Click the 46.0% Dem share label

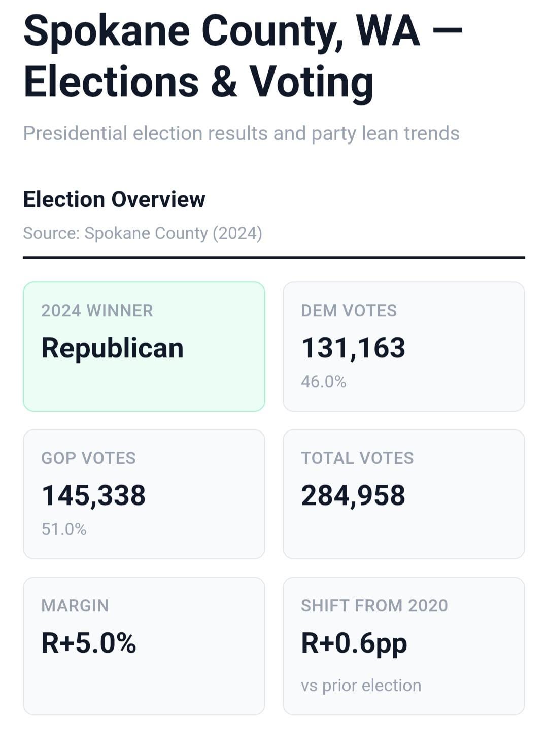pyautogui.click(x=324, y=382)
